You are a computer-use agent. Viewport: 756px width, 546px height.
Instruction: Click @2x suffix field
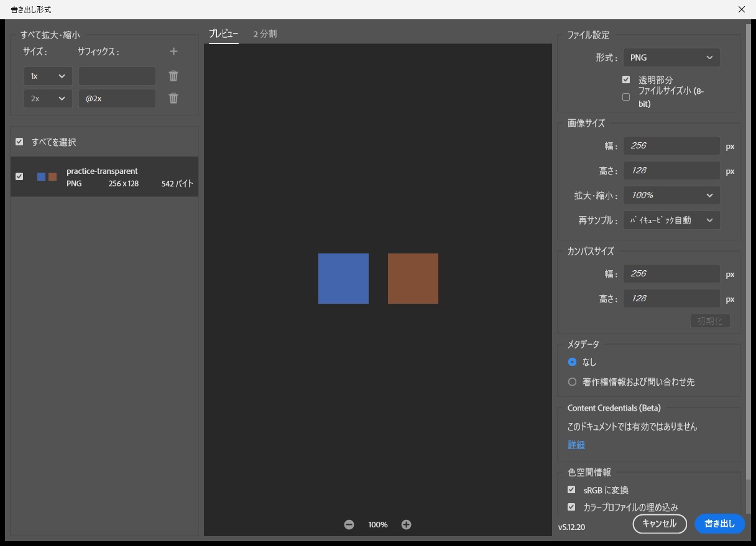click(117, 98)
